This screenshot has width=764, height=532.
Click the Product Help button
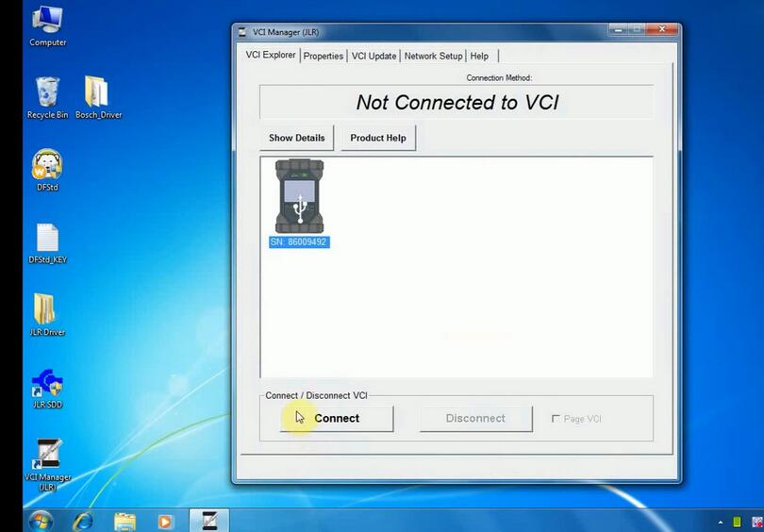(x=378, y=138)
